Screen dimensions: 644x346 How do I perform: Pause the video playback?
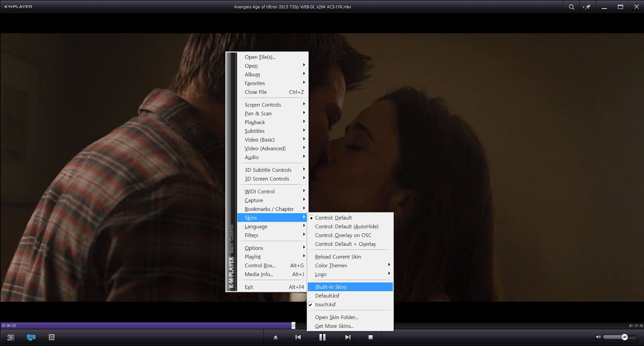coord(322,337)
